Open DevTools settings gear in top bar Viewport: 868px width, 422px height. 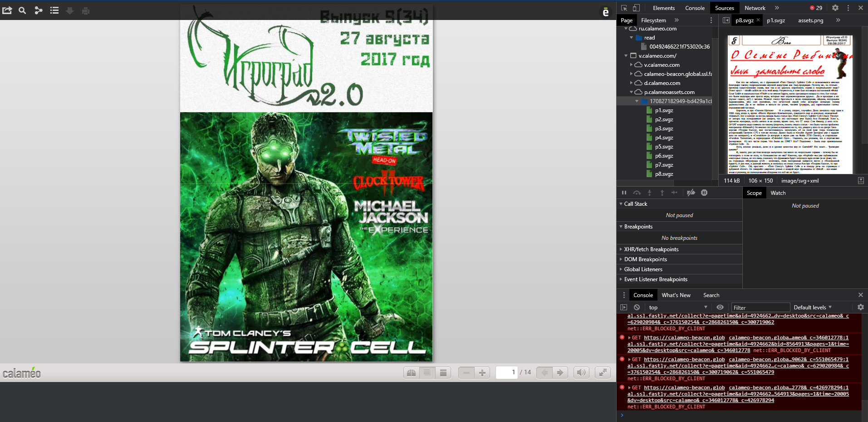point(835,8)
